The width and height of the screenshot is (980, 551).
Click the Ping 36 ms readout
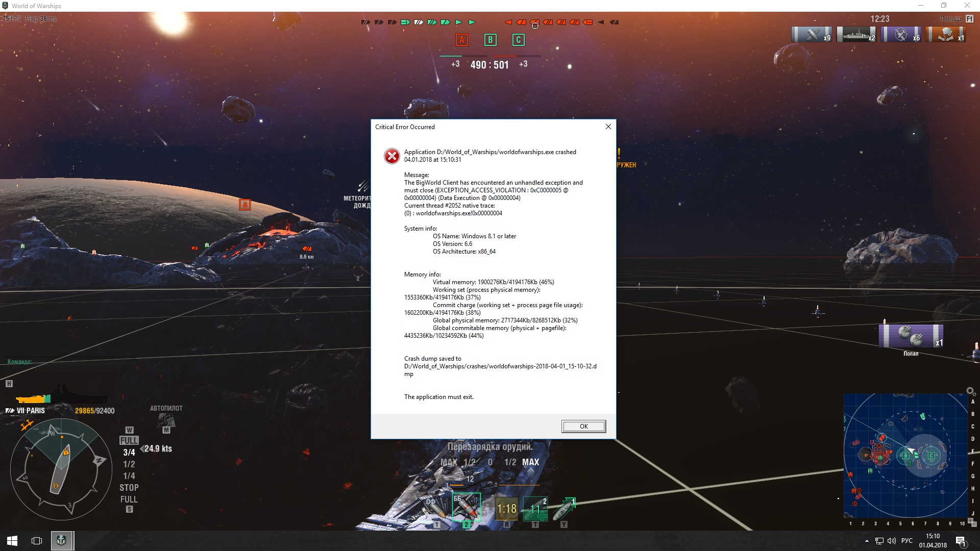pos(41,19)
